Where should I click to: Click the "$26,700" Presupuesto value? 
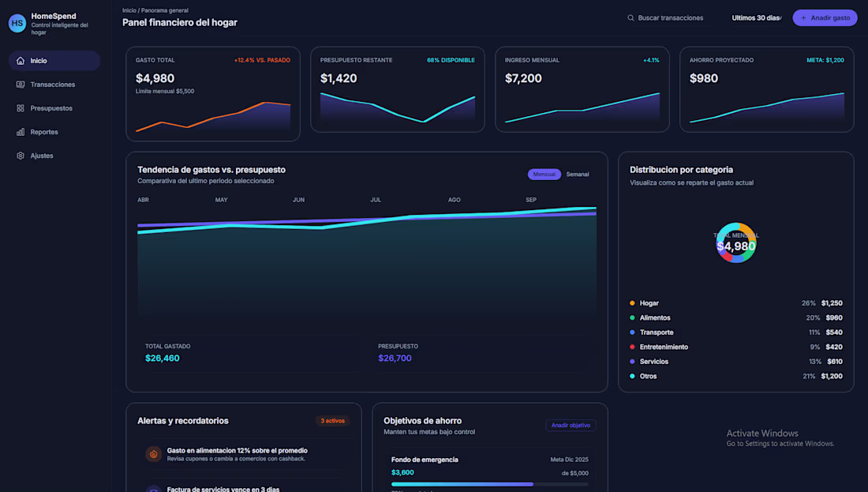pos(395,359)
